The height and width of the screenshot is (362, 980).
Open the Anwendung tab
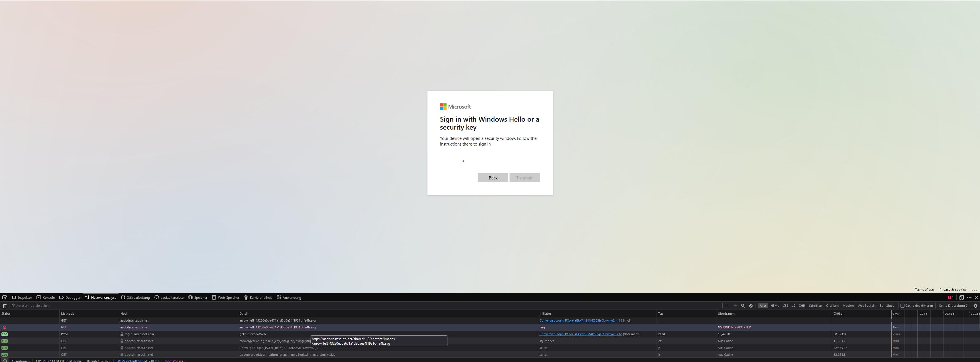(289, 297)
